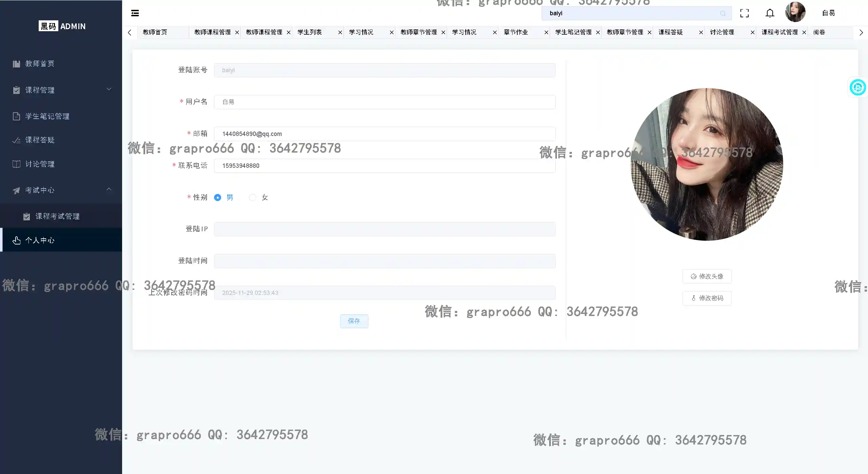Close the 学生列表 tab
This screenshot has width=868, height=474.
tap(340, 33)
